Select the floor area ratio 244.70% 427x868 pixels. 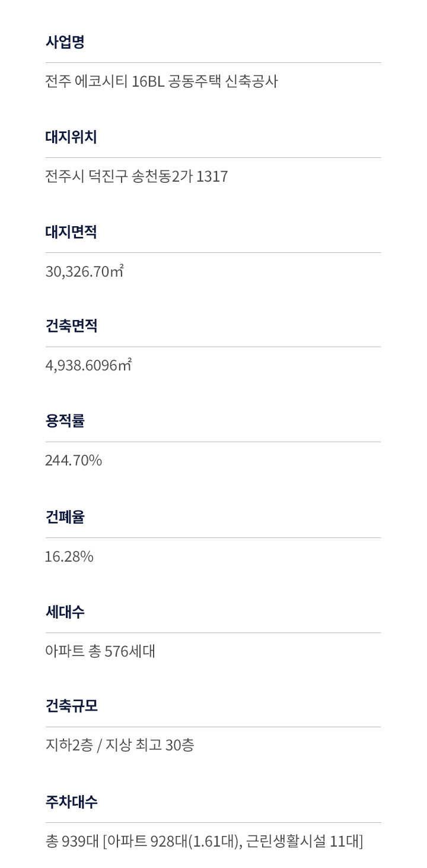click(x=74, y=460)
